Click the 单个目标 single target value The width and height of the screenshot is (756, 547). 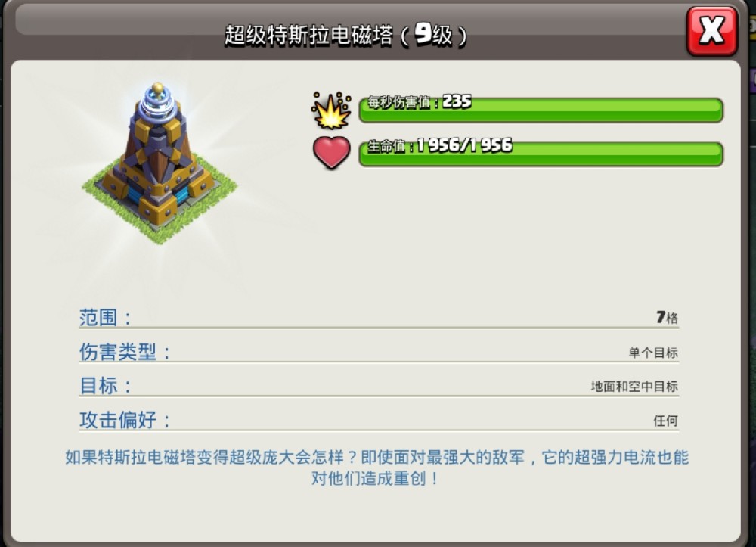pos(653,353)
